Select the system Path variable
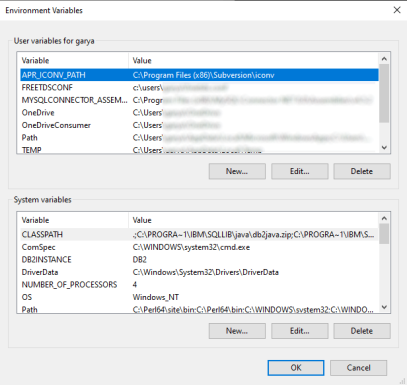 coord(199,309)
